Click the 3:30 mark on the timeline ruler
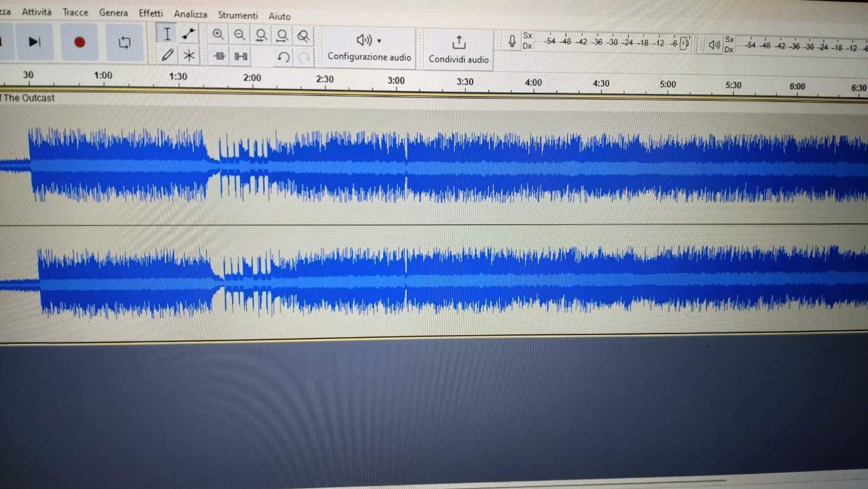 click(465, 81)
